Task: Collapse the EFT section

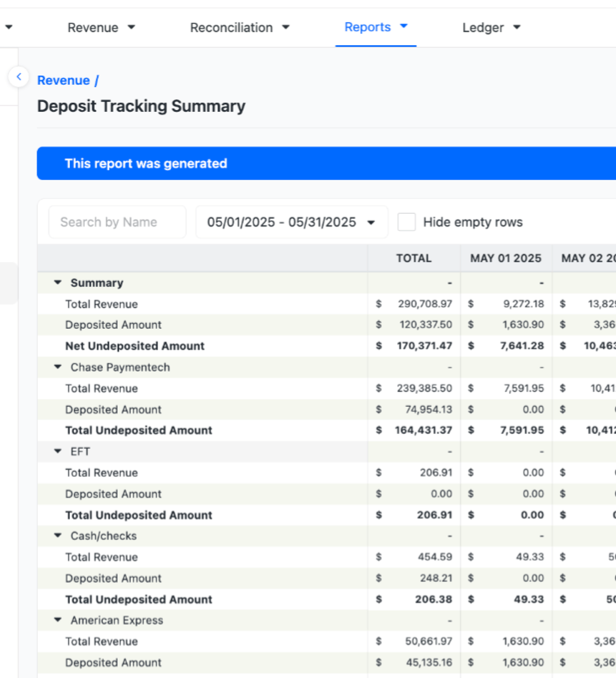Action: [58, 451]
